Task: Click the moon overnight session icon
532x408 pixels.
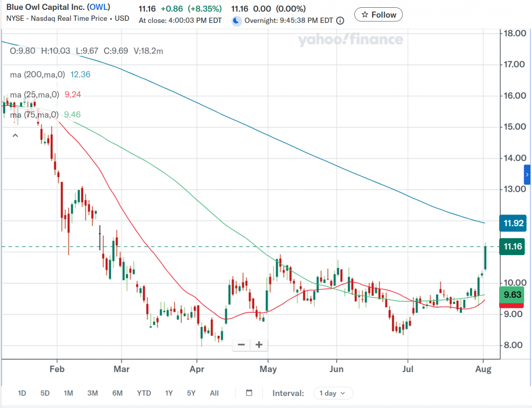Action: click(x=236, y=21)
